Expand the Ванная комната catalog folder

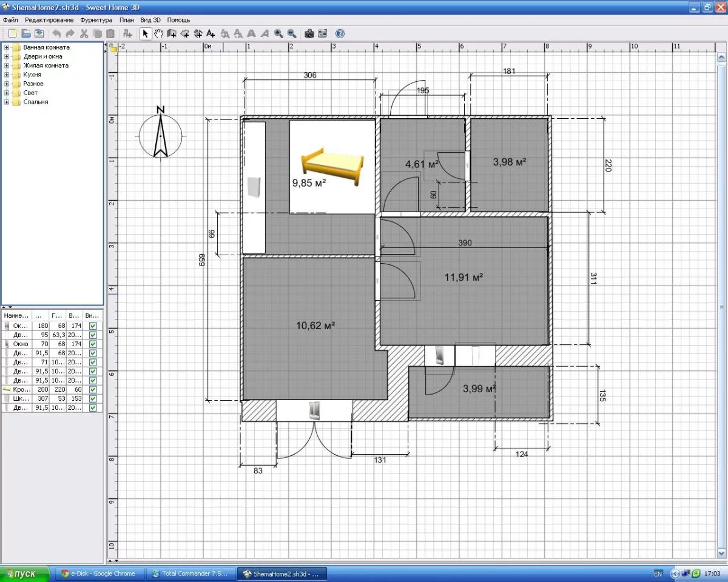(7, 47)
